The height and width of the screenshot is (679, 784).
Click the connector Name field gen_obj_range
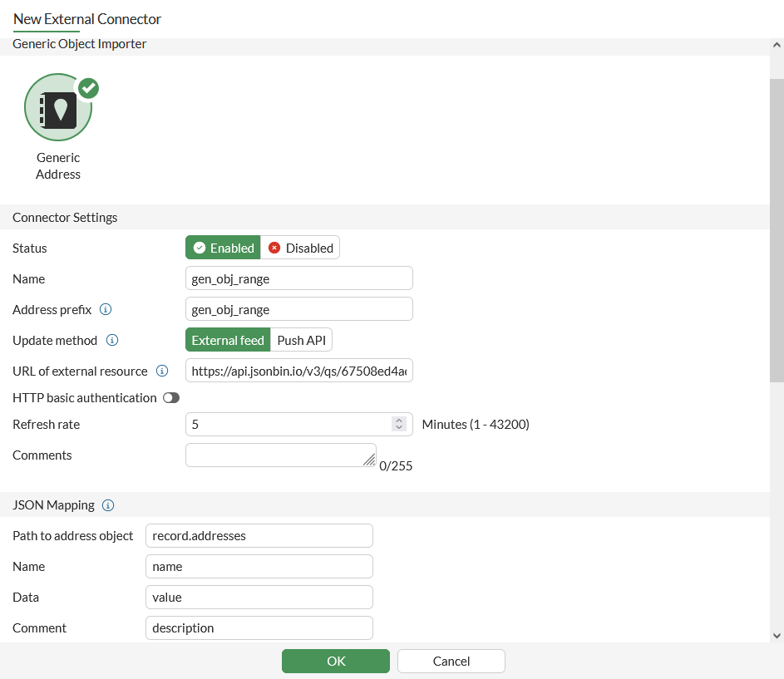299,278
